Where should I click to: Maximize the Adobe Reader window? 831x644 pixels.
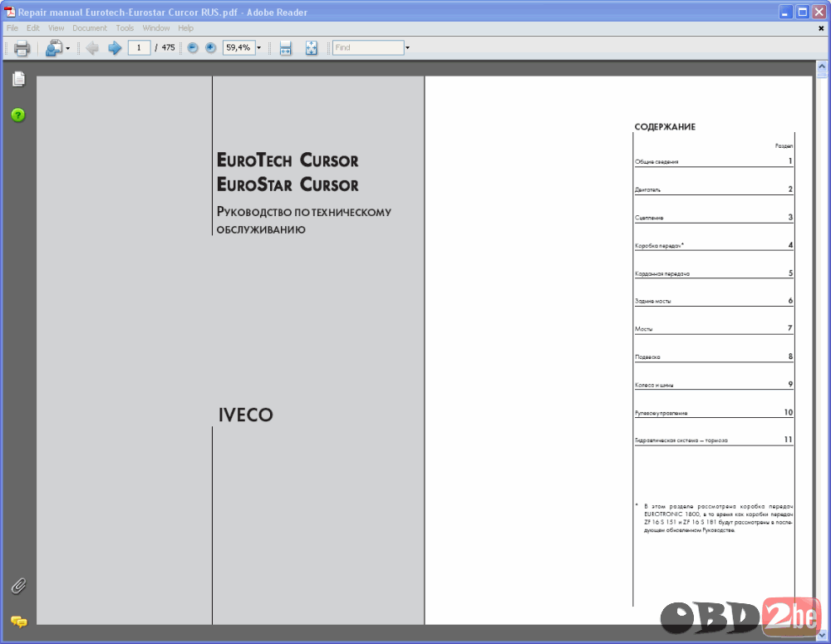(x=803, y=12)
